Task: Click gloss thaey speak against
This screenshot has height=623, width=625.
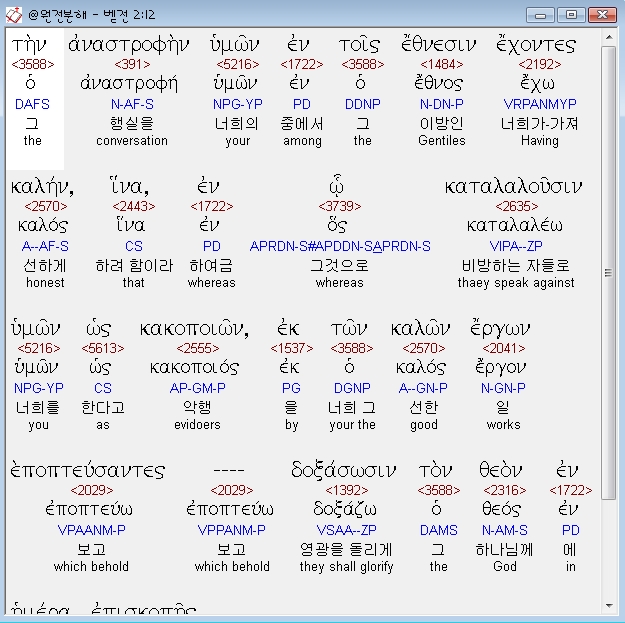Action: 516,283
